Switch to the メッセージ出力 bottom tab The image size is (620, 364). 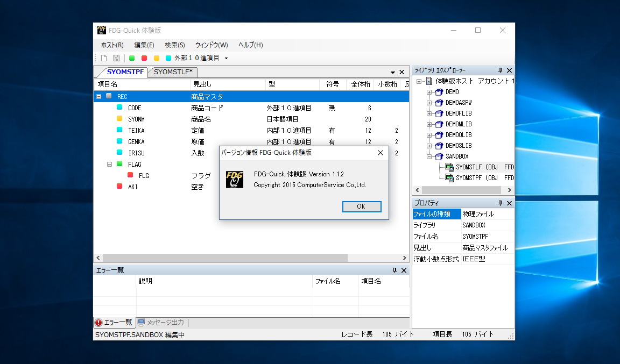161,323
